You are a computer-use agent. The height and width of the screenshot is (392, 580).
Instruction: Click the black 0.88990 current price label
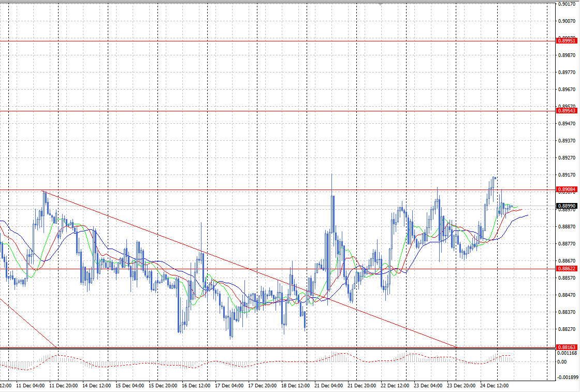[x=567, y=206]
